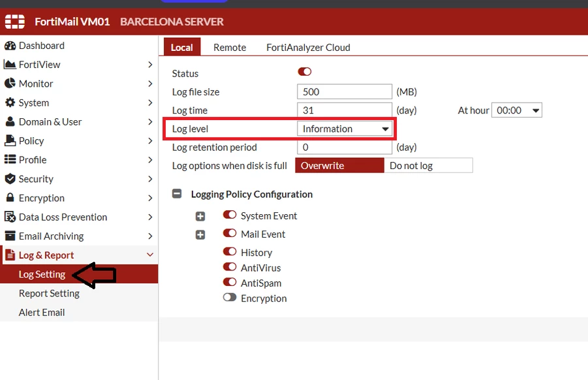The image size is (588, 380).
Task: Toggle the AntiVirus logging switch
Action: pos(230,266)
